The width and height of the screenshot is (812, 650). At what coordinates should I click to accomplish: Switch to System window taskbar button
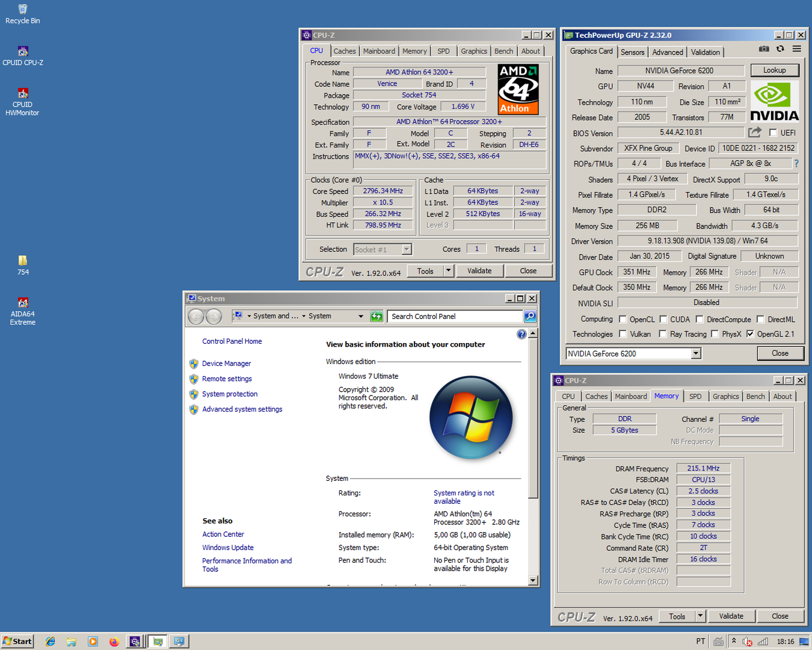click(179, 642)
